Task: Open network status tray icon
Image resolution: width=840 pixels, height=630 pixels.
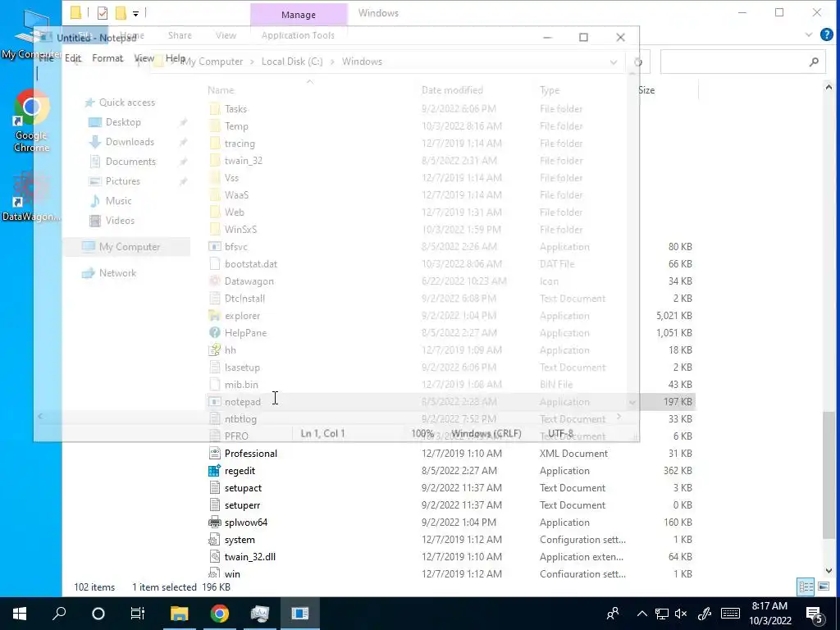Action: 662,614
